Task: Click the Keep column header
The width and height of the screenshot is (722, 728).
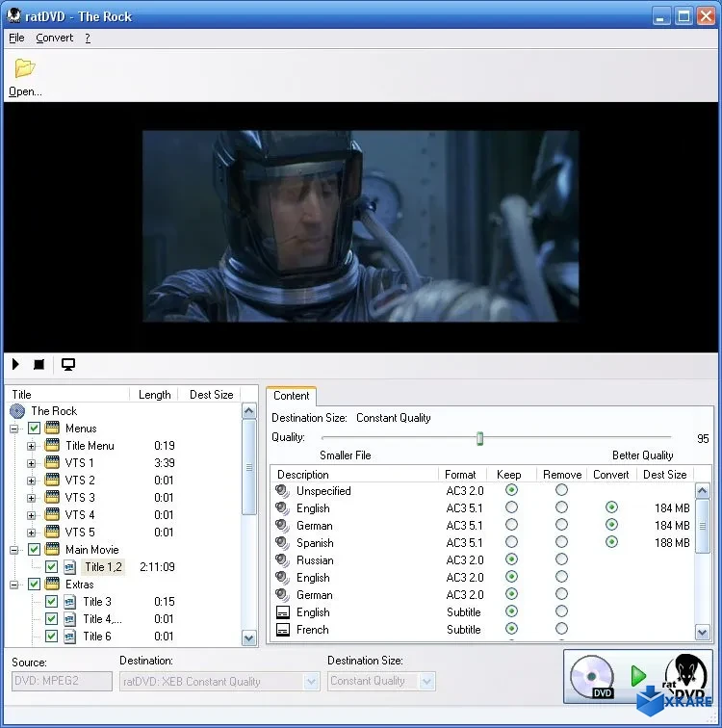Action: (x=511, y=474)
